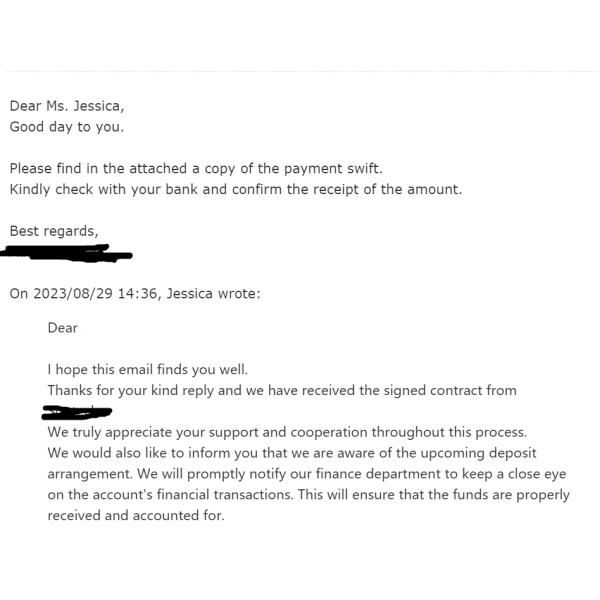Click the "Good day to you." line
600x600 pixels.
click(67, 127)
